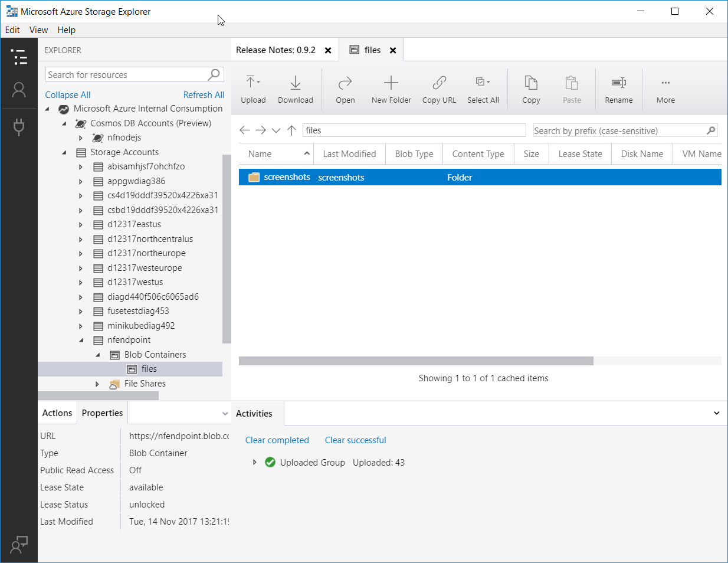Collapse Microsoft Azure Internal Consumption node

click(47, 109)
